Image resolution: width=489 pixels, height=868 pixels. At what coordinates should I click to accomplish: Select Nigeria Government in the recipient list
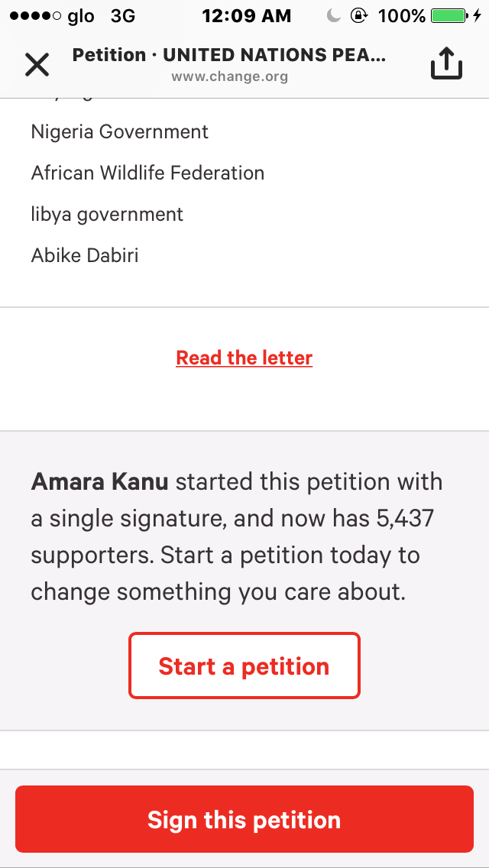(x=120, y=131)
